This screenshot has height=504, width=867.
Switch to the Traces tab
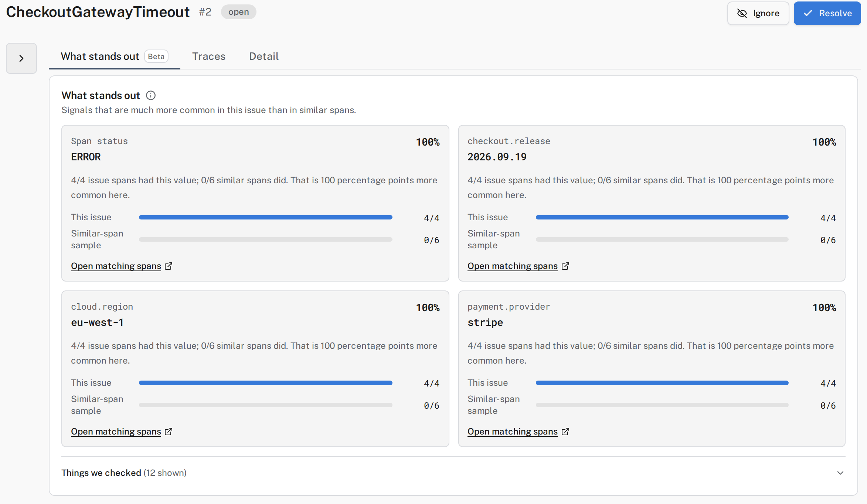coord(209,56)
